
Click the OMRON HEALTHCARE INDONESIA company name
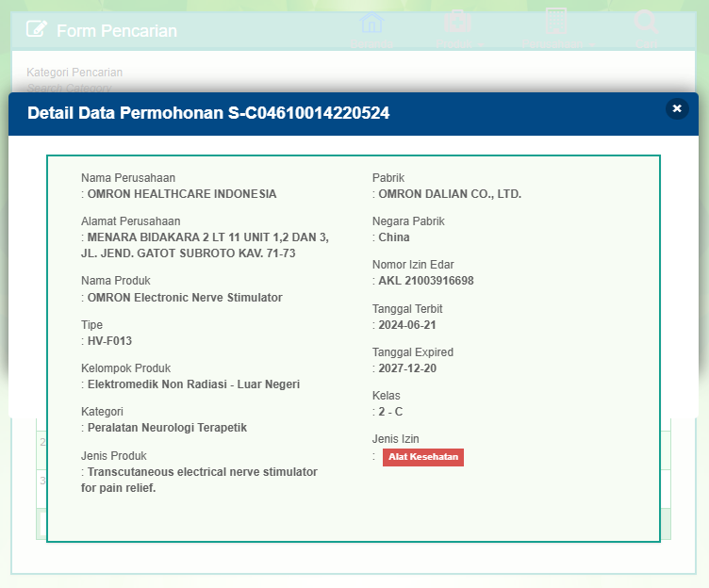pyautogui.click(x=182, y=194)
